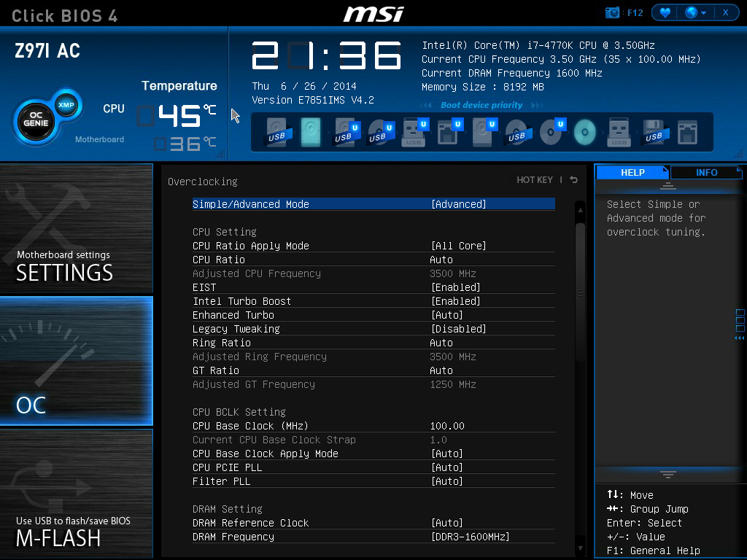Screen dimensions: 747x560
Task: Click the settings list scroll up arrow
Action: pyautogui.click(x=580, y=209)
